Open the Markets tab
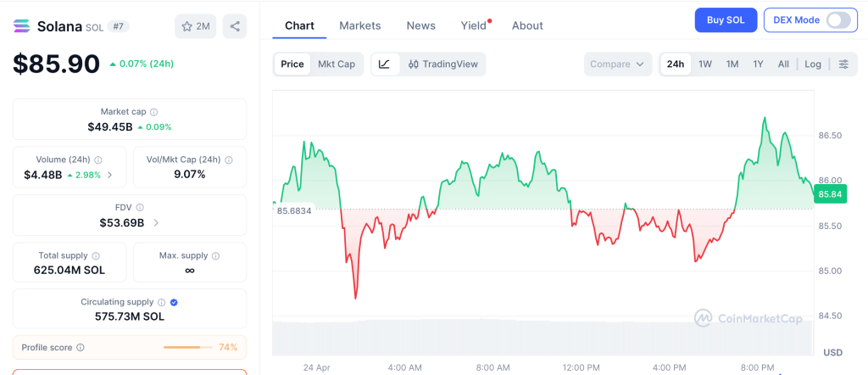 360,25
